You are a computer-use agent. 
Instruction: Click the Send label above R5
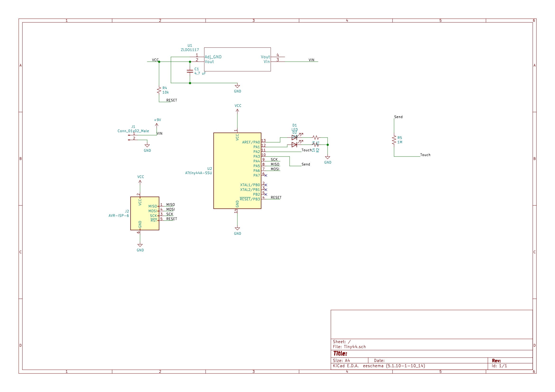pyautogui.click(x=398, y=117)
